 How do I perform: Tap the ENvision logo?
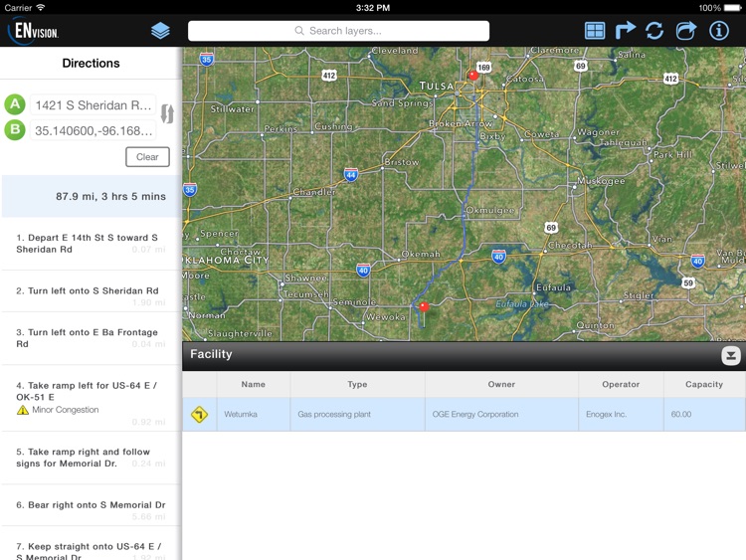click(x=33, y=31)
